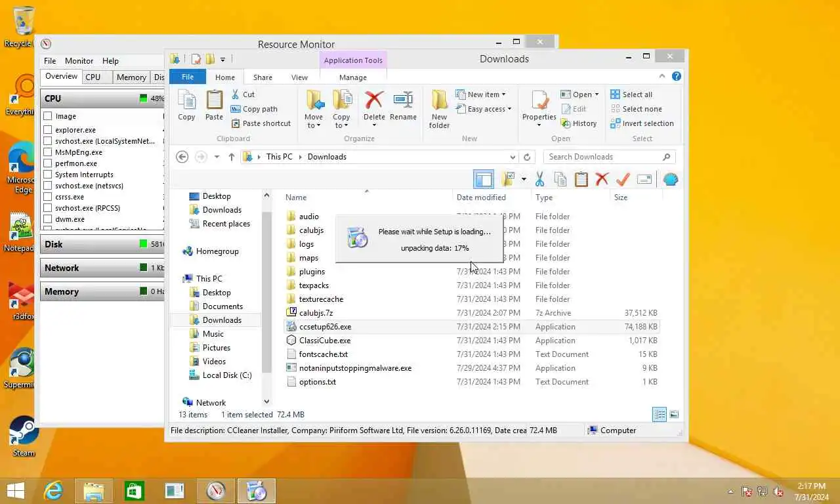Click the setup installer taskbar icon
The height and width of the screenshot is (504, 840).
(x=256, y=490)
